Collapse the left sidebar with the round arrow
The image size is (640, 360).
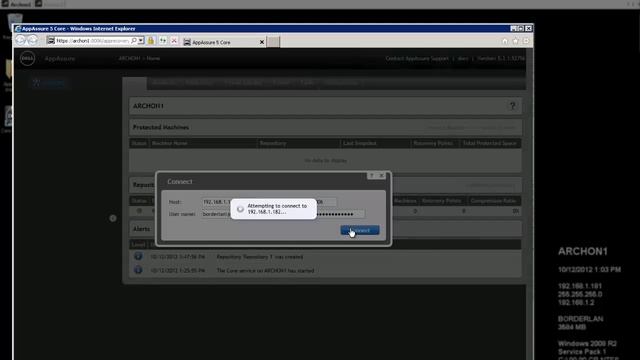[x=113, y=218]
